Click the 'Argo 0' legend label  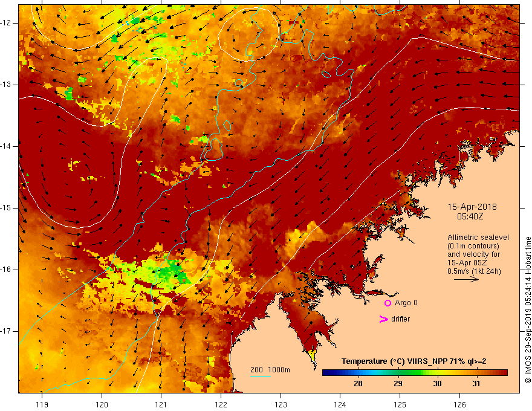[x=406, y=303]
